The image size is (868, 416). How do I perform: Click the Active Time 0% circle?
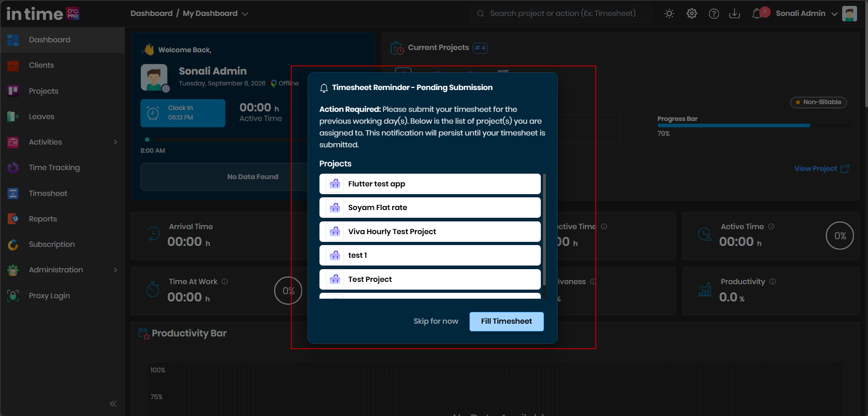pyautogui.click(x=840, y=236)
